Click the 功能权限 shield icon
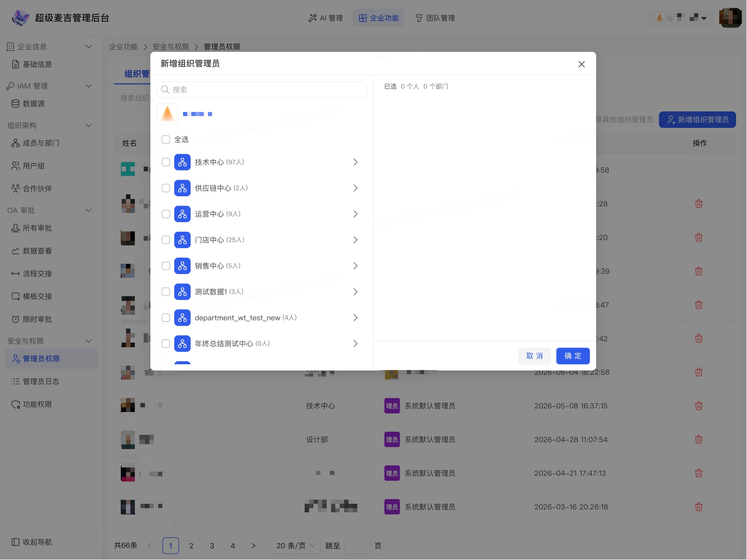 pos(16,405)
